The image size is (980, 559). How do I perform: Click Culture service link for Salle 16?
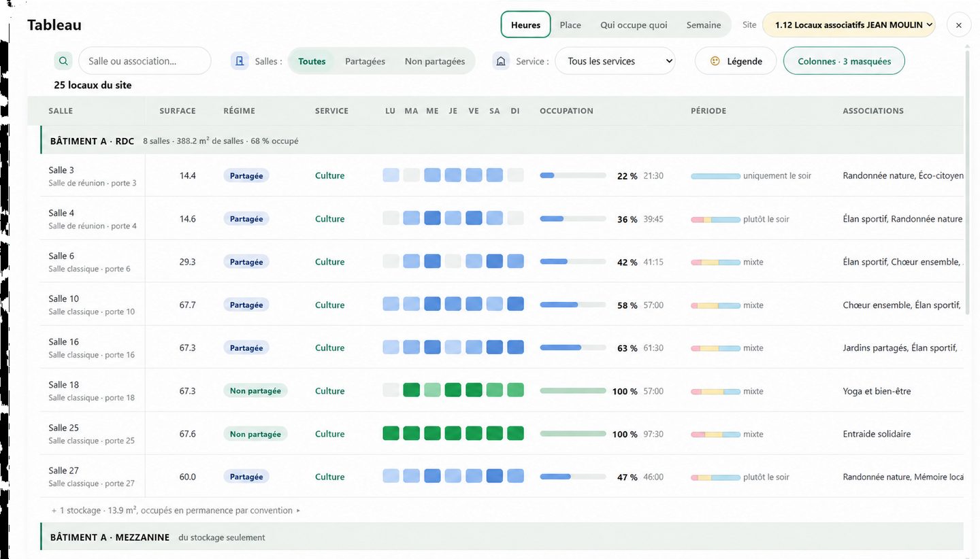(330, 348)
